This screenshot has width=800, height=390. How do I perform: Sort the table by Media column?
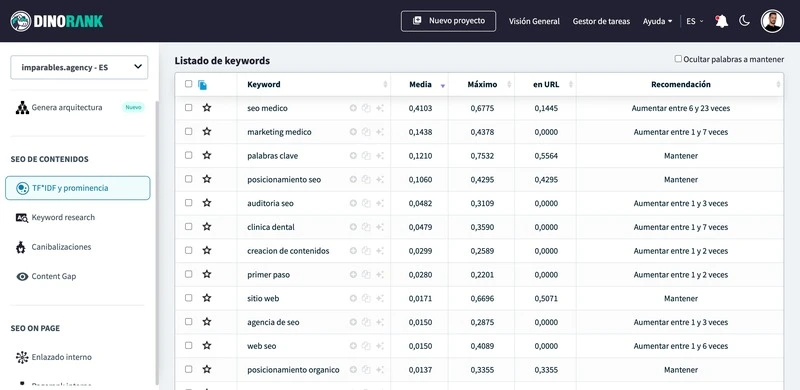point(420,84)
